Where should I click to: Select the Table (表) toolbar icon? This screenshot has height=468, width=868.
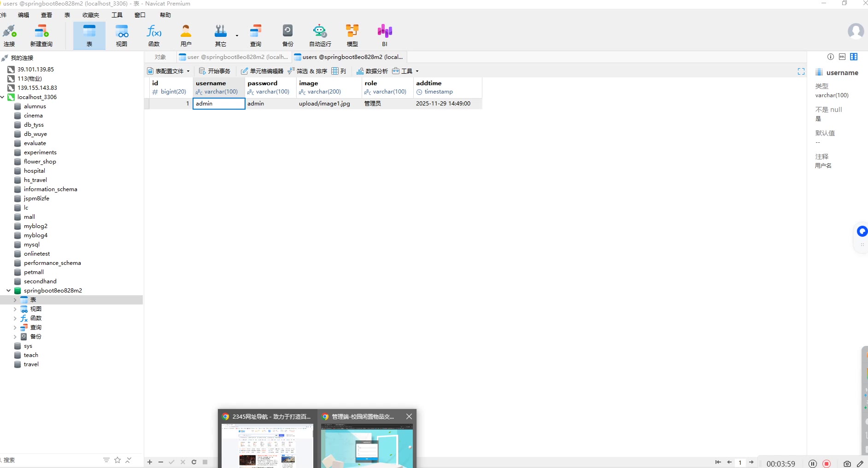coord(89,35)
